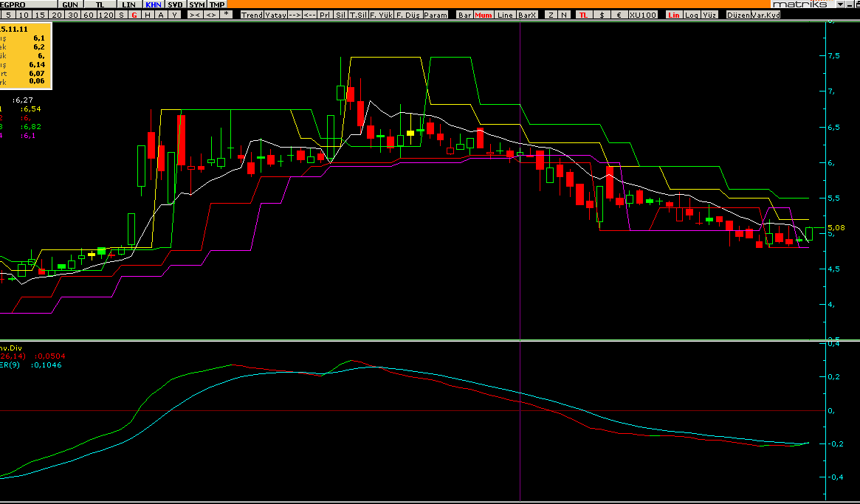The height and width of the screenshot is (504, 860).
Task: Click the asterisk '*' toolbar button
Action: 226,15
